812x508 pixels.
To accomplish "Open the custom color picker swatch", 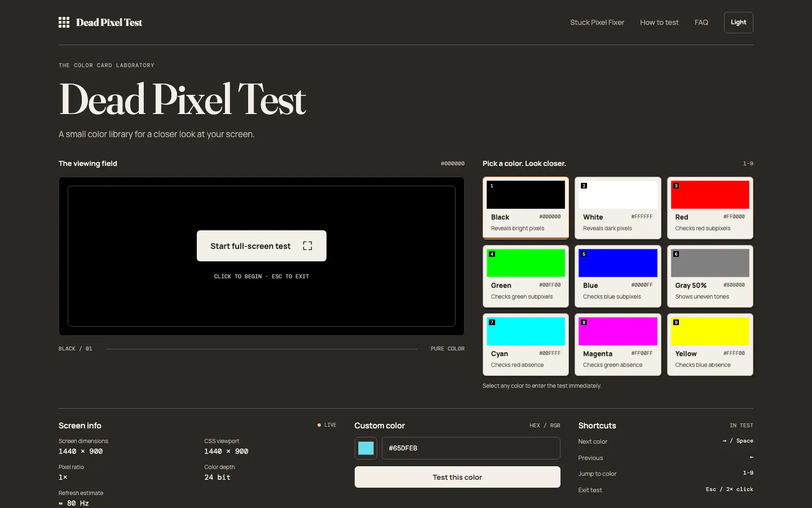I will pyautogui.click(x=366, y=448).
